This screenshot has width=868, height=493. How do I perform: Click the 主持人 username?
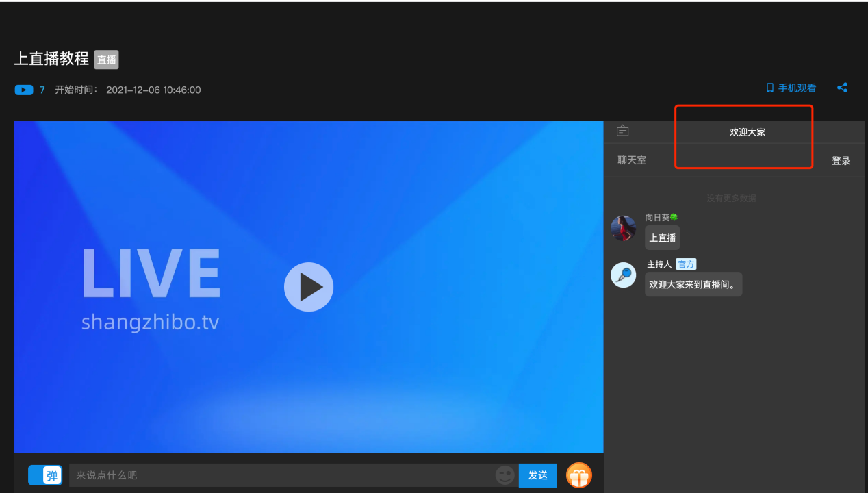point(659,264)
